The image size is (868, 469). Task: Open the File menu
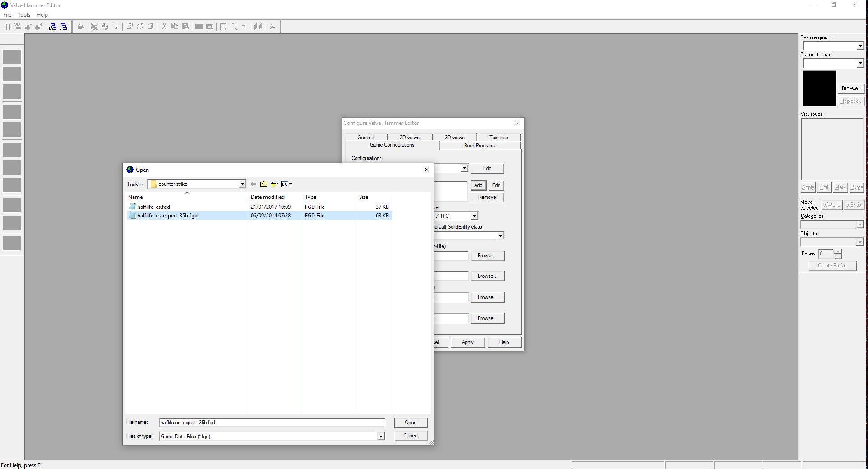click(x=7, y=15)
